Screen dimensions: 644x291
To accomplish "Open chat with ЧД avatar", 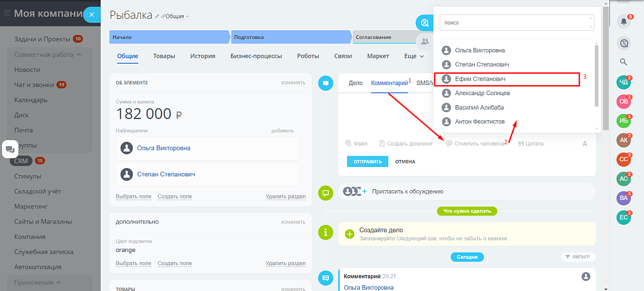I will [623, 83].
